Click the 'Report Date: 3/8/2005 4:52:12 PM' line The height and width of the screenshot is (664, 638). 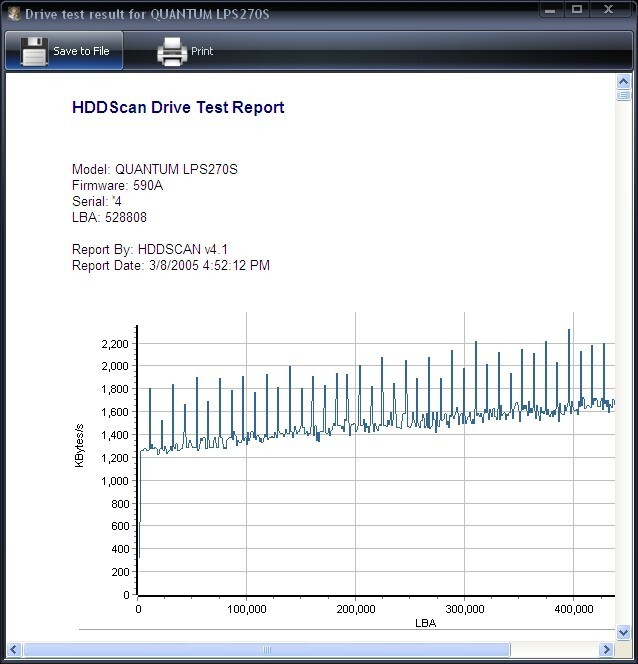(171, 266)
